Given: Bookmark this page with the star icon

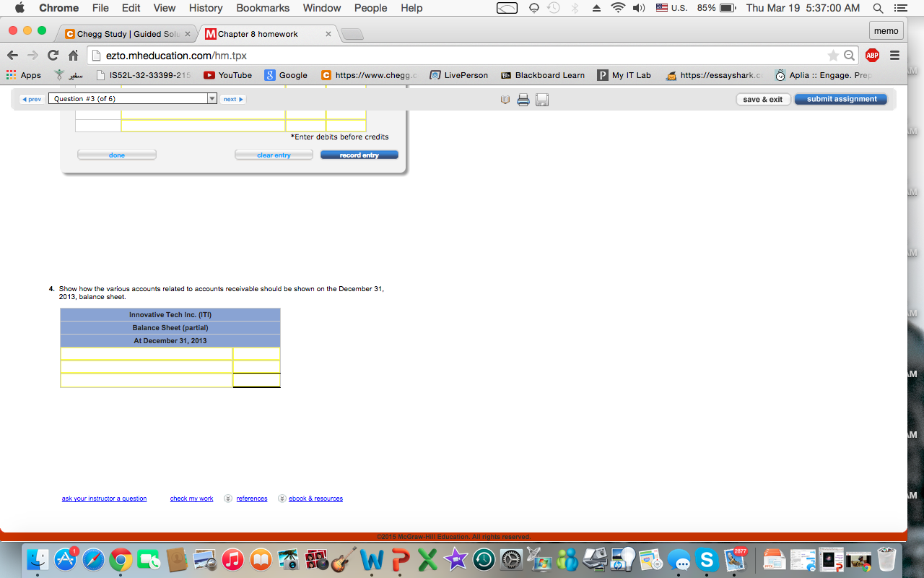Looking at the screenshot, I should click(833, 56).
